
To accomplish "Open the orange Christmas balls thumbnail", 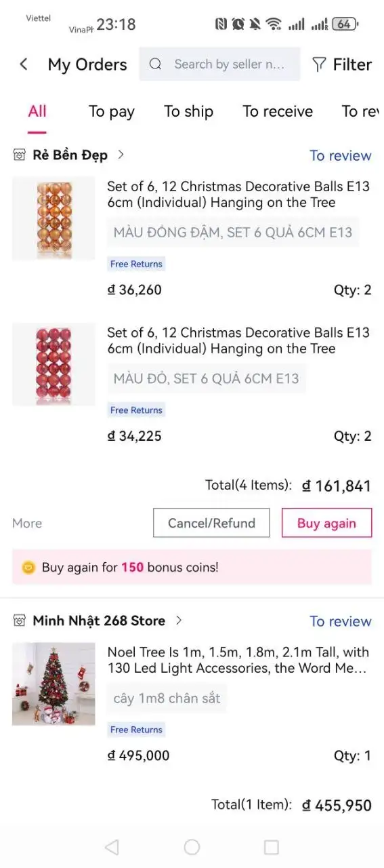I will click(x=54, y=218).
